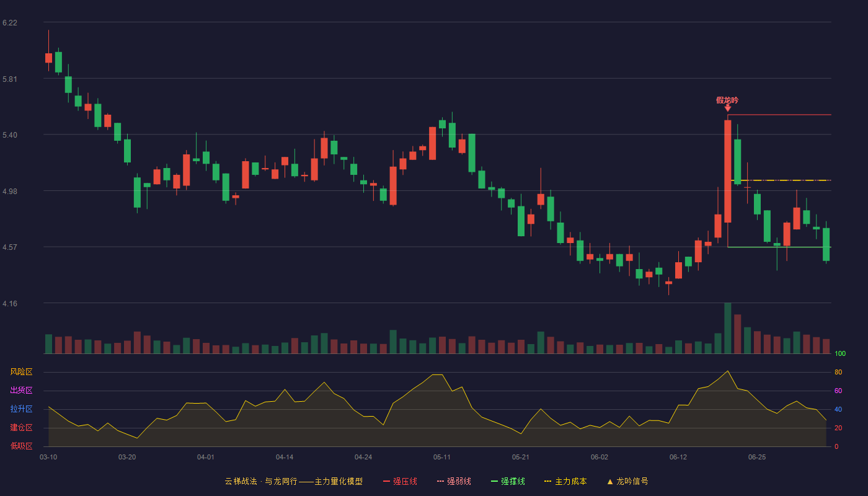Click the 5.81 price axis label
868x496 pixels.
[10, 79]
